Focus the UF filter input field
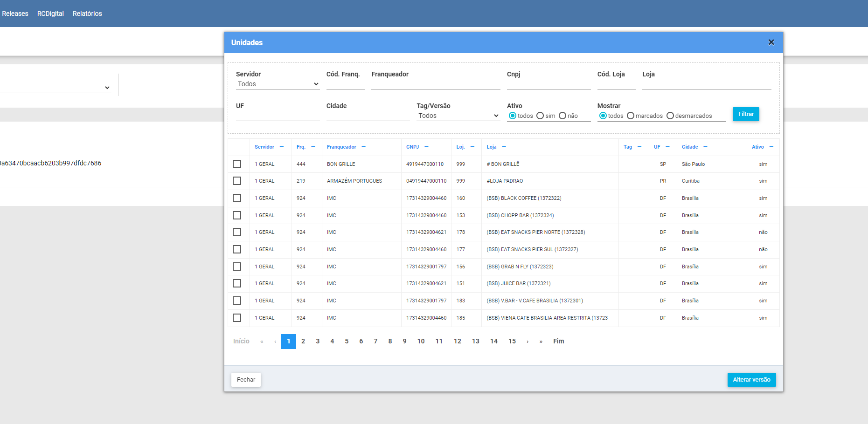 tap(278, 116)
